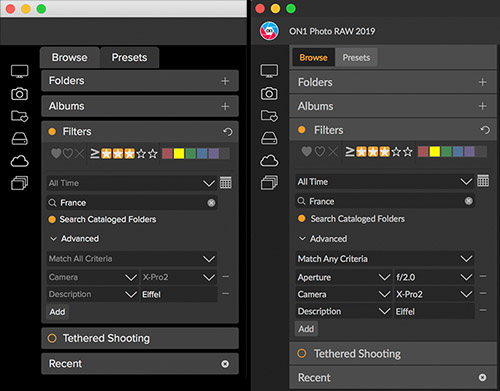Open the Albums pane header in right window
The height and width of the screenshot is (391, 500).
[x=393, y=106]
